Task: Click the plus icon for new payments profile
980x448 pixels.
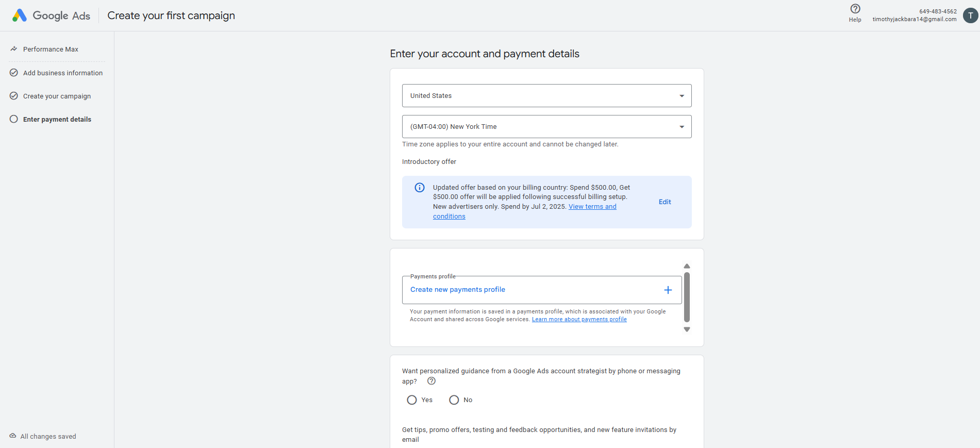Action: coord(668,290)
